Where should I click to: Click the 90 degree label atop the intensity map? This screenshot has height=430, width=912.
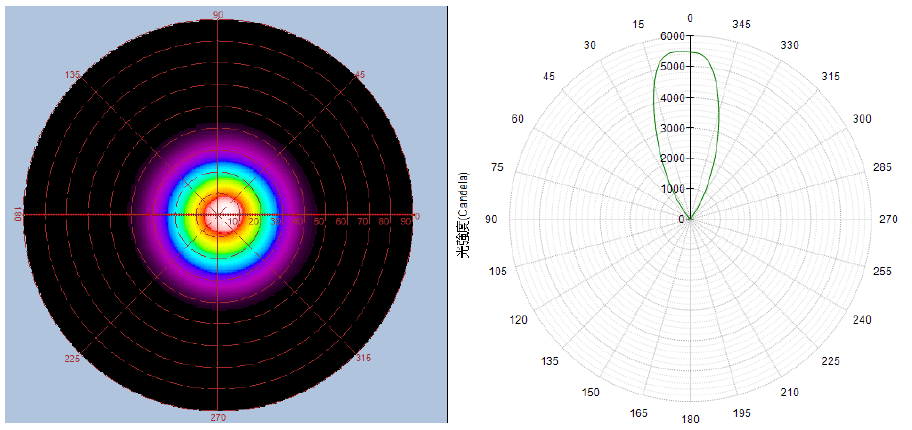218,15
